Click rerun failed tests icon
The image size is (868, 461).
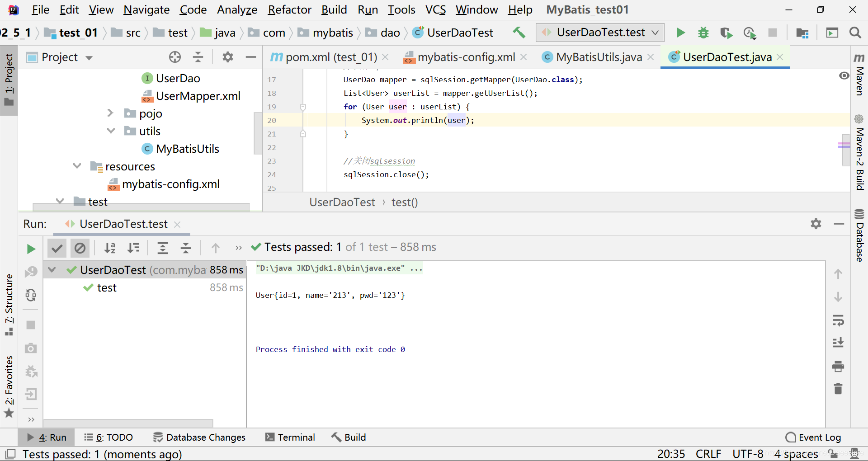tap(31, 272)
